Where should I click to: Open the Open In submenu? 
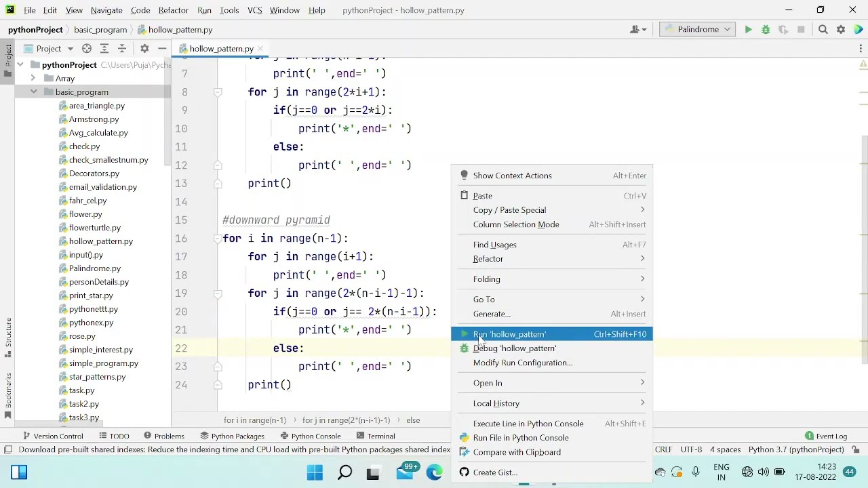(x=552, y=383)
